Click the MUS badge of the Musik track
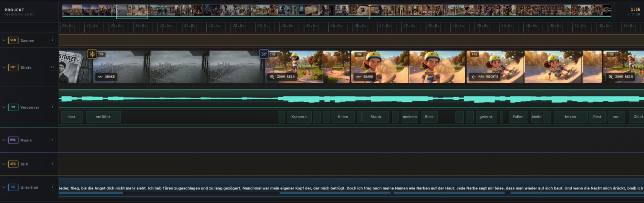644x203 pixels. pos(13,140)
